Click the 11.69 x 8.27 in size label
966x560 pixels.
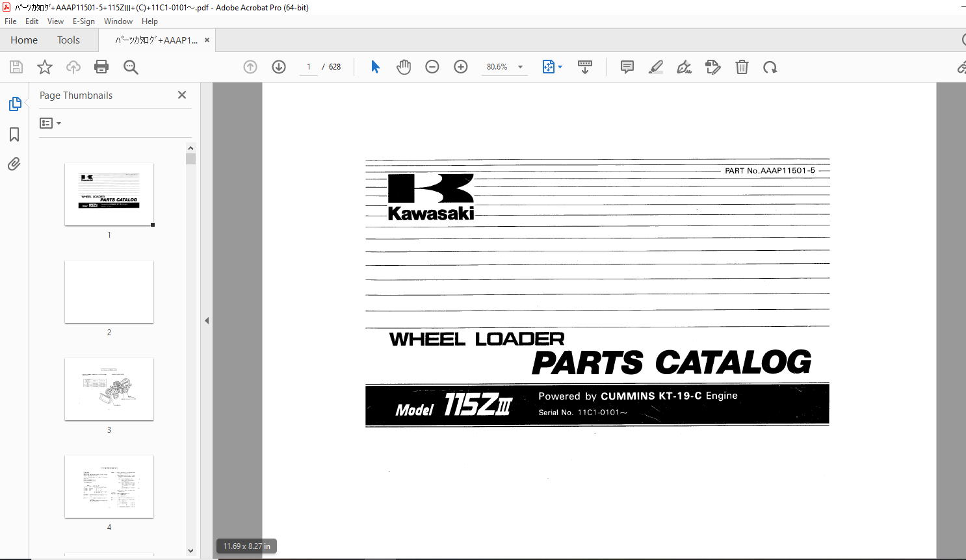[x=247, y=546]
